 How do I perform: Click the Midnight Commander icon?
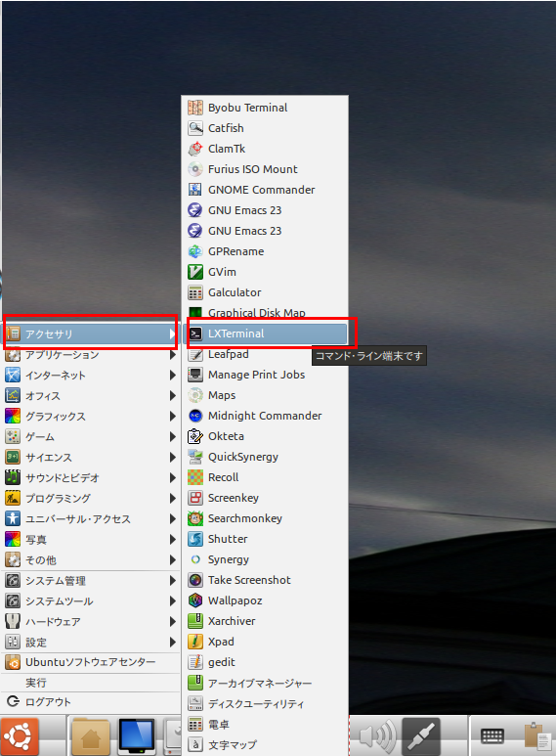pyautogui.click(x=195, y=416)
